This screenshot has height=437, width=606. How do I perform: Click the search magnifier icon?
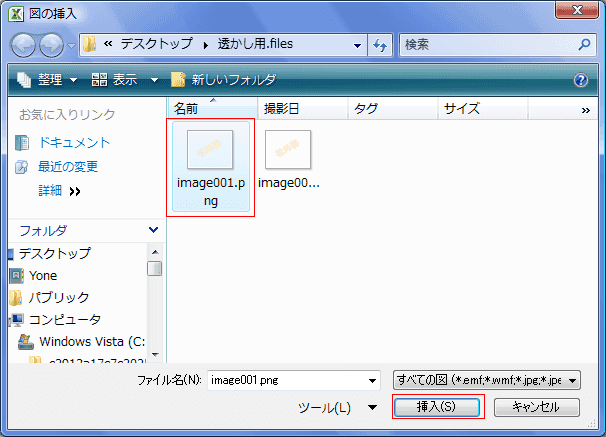point(584,44)
